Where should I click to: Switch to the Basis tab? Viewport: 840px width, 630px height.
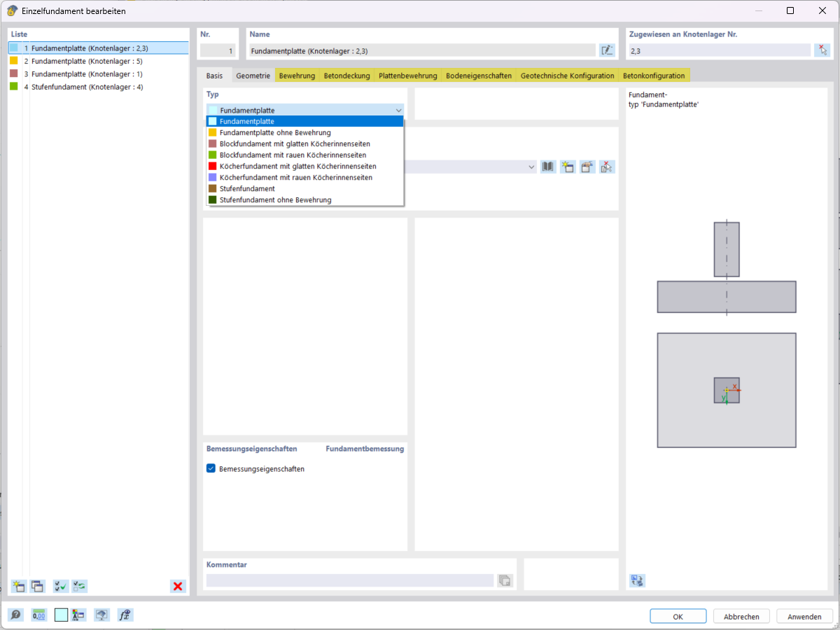[214, 76]
